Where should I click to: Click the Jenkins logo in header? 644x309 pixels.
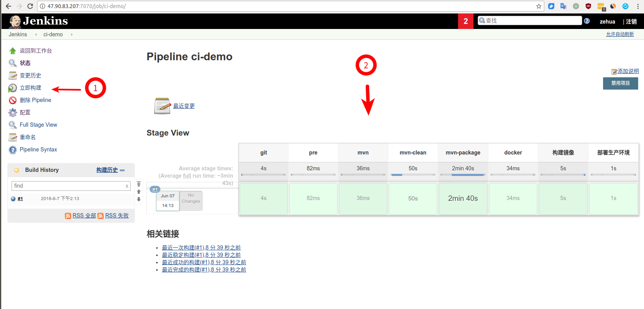(x=38, y=21)
